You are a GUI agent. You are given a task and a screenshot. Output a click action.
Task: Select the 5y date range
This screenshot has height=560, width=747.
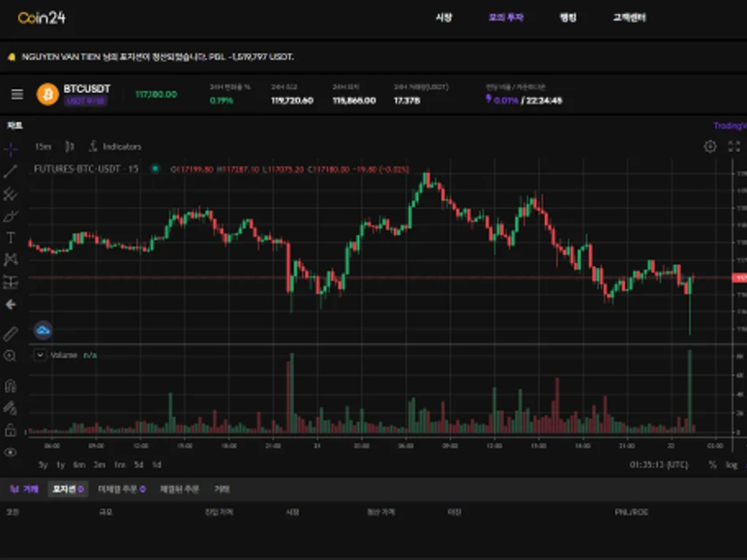43,464
